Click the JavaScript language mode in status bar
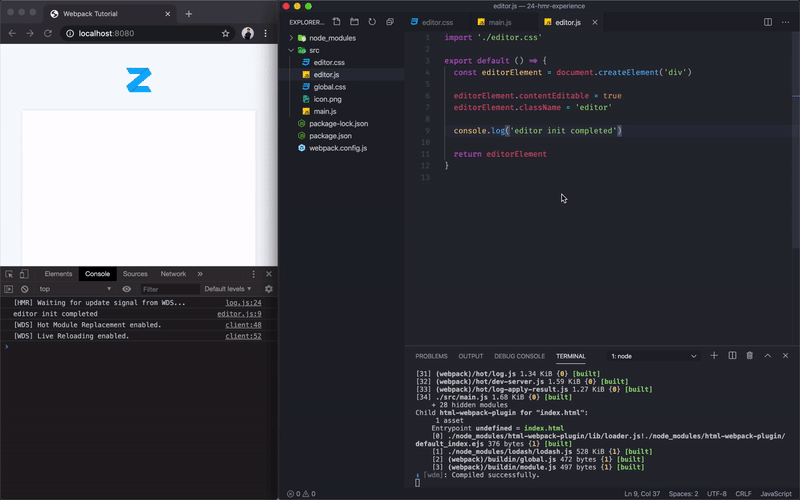 (x=776, y=494)
